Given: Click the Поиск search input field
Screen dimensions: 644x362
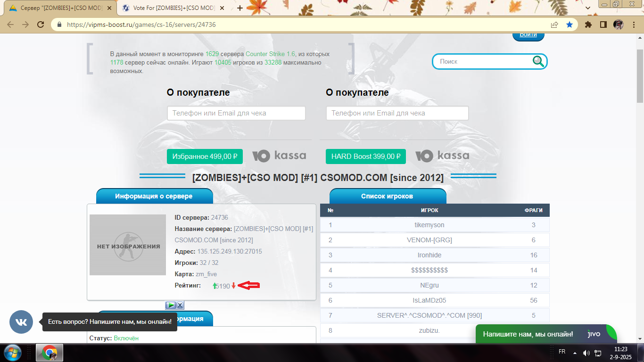Looking at the screenshot, I should (483, 61).
